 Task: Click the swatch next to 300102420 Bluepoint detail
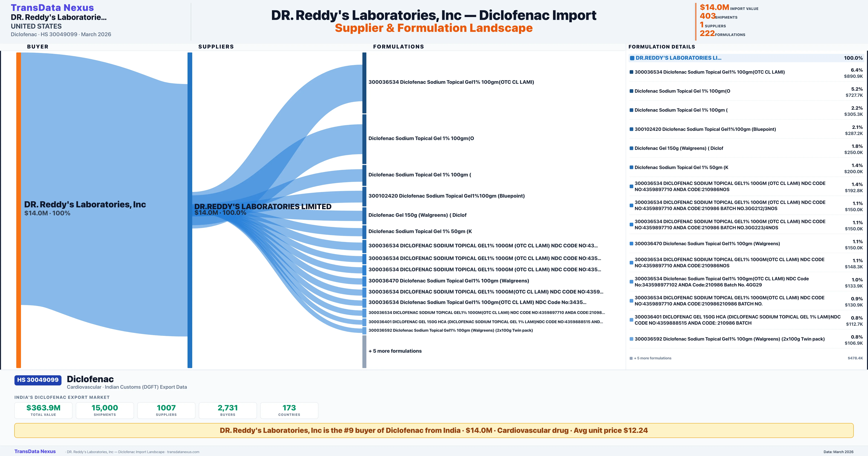click(x=631, y=129)
